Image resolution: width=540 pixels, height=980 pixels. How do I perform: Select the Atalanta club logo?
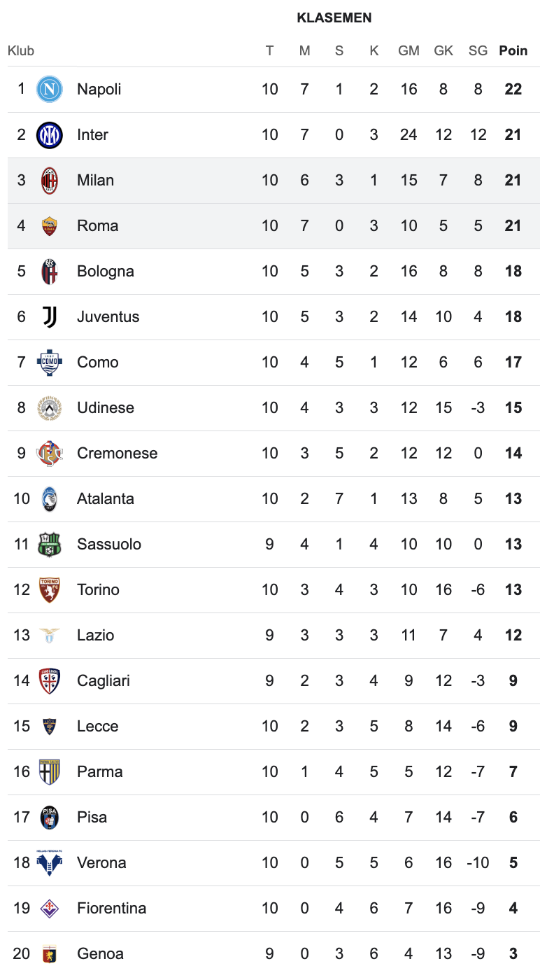coord(50,498)
